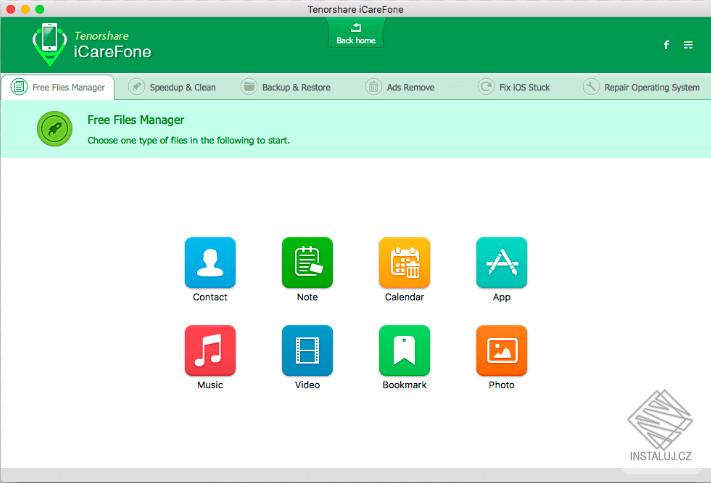
Task: Open the Calendar file type icon
Action: coord(404,262)
